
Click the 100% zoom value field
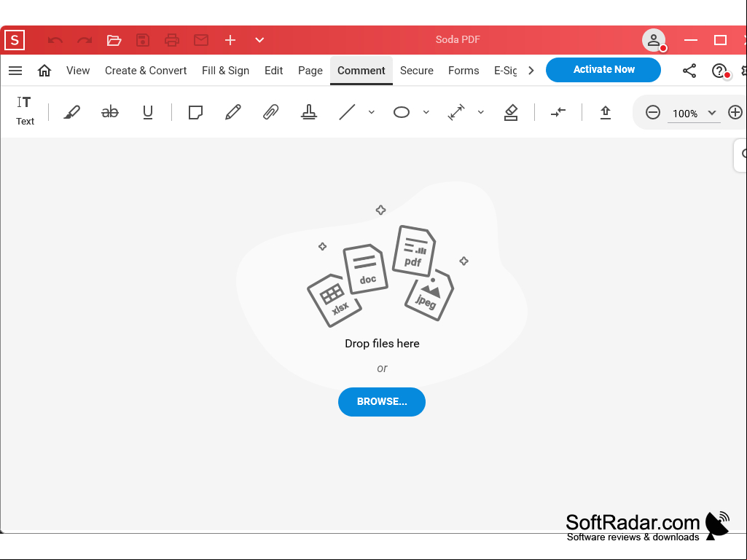pos(685,114)
